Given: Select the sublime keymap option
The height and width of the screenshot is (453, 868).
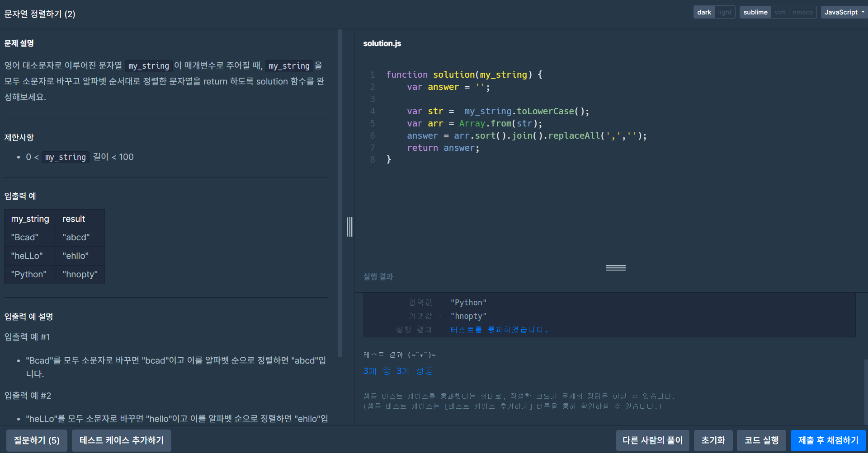Looking at the screenshot, I should (755, 12).
